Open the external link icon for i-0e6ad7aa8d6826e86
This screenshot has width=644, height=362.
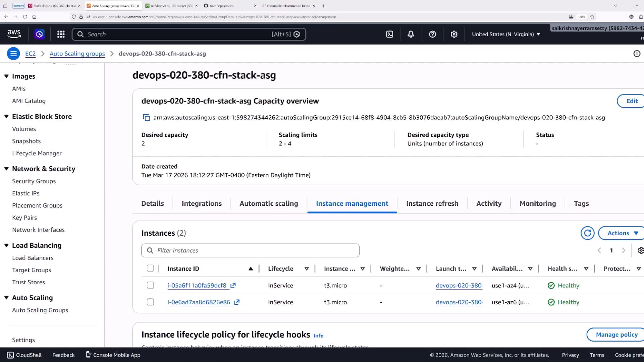coord(237,302)
